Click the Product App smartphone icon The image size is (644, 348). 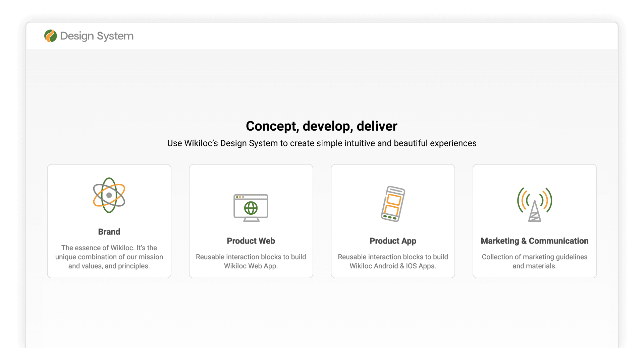click(x=393, y=204)
